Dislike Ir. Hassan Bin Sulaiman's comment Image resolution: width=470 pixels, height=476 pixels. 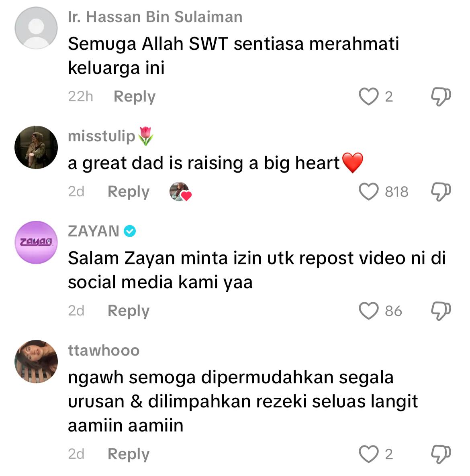(441, 97)
